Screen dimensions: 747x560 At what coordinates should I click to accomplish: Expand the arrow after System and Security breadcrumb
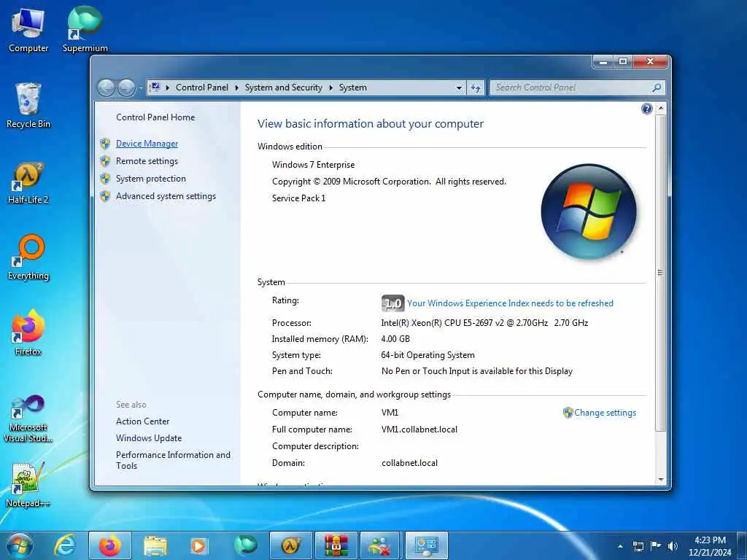330,87
